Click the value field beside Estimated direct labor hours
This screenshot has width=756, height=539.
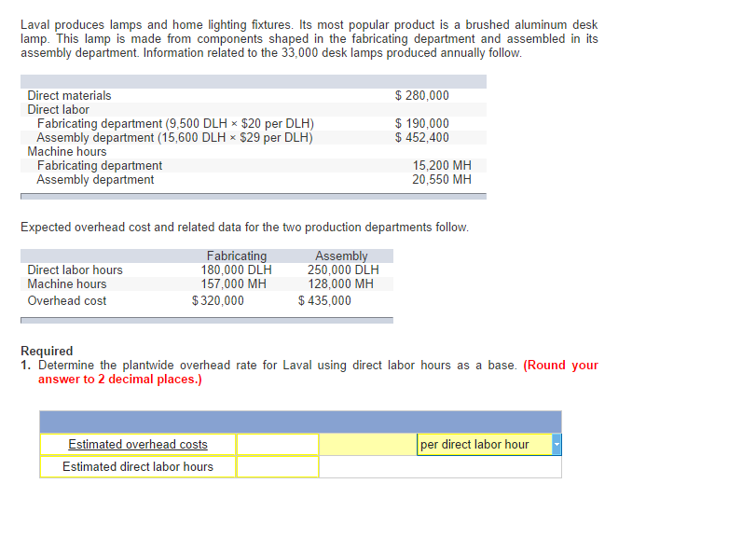click(277, 466)
